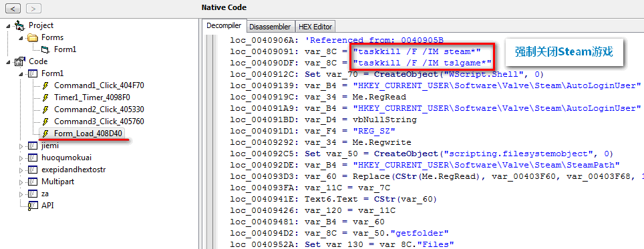Select Command2_Click_405330 lightning icon entry
Viewport: 644px width, 249px height.
coord(46,109)
